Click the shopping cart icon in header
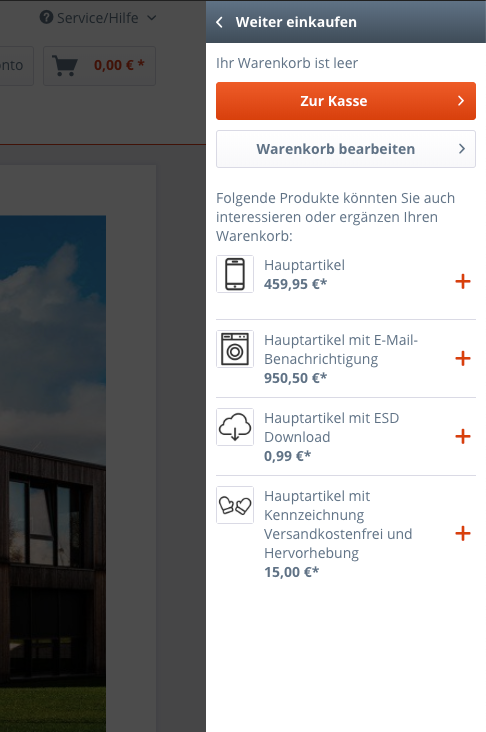This screenshot has height=732, width=486. tap(65, 66)
